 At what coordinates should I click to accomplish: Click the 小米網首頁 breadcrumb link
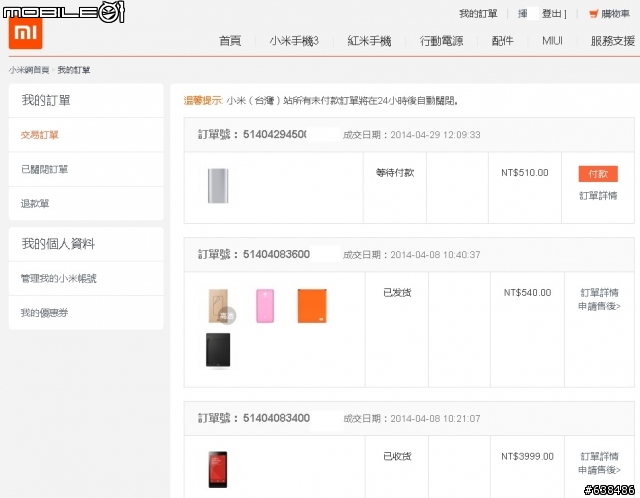[29, 70]
